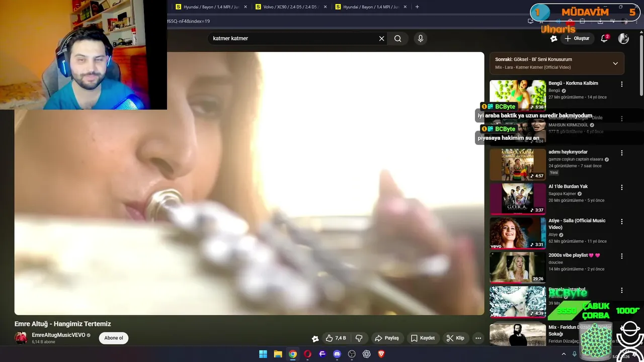Viewport: 644px width, 362px height.
Task: Open the EmreAltugMusicVEVO channel avatar
Action: [21, 338]
